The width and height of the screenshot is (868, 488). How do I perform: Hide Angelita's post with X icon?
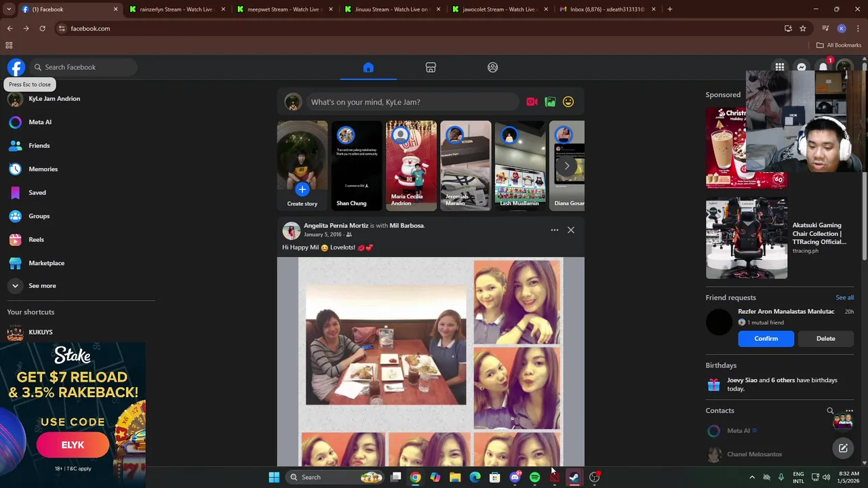point(571,230)
